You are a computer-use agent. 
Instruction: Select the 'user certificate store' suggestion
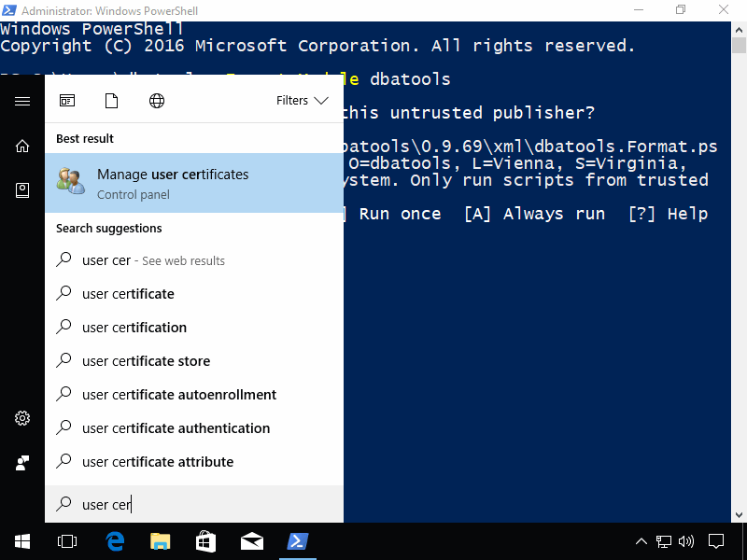click(145, 360)
